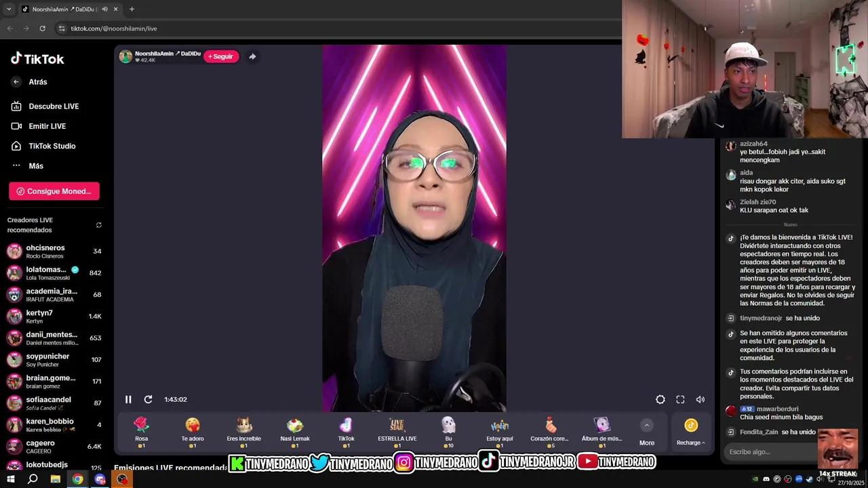Refresh recommended LIVE creators list
The image size is (868, 488).
coord(99,225)
